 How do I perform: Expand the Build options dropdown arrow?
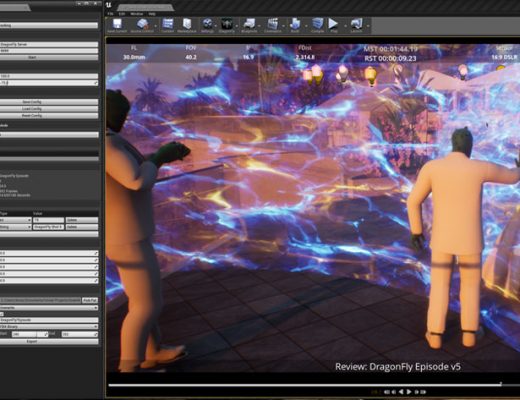click(x=306, y=26)
